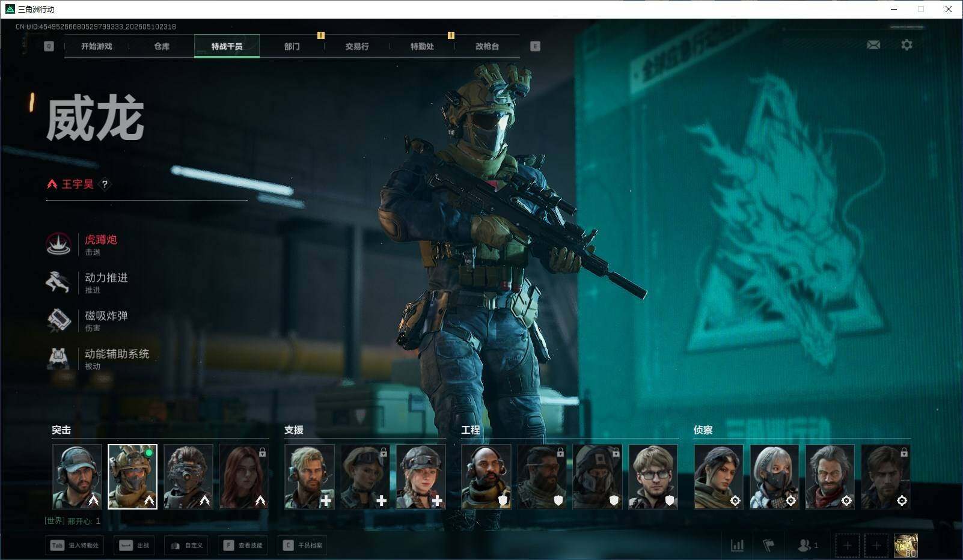
Task: Select the 虎蹲炮 skill icon
Action: click(58, 244)
